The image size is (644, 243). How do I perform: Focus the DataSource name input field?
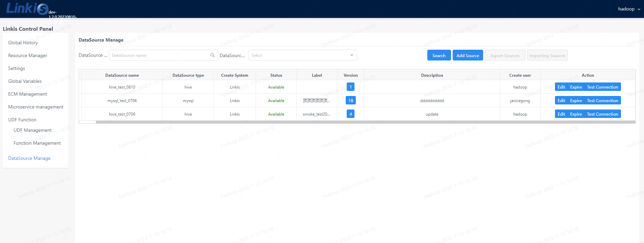[x=159, y=55]
